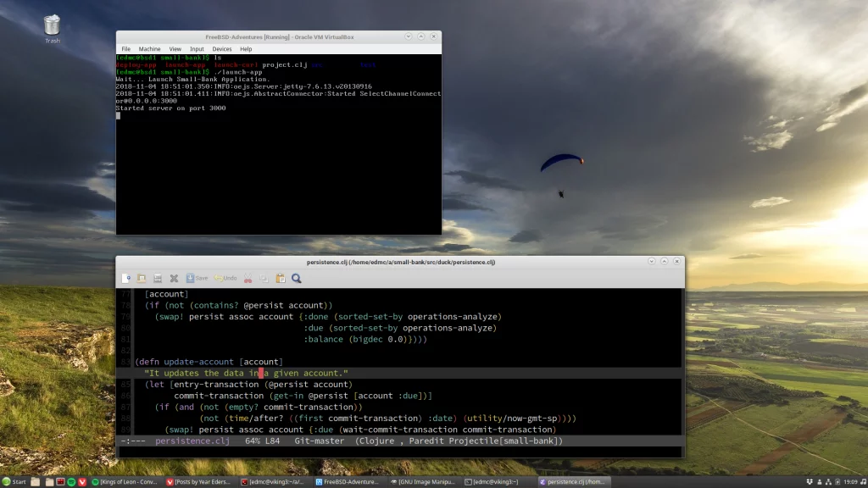Click Git-master indicator in the mode line
868x488 pixels.
[319, 441]
